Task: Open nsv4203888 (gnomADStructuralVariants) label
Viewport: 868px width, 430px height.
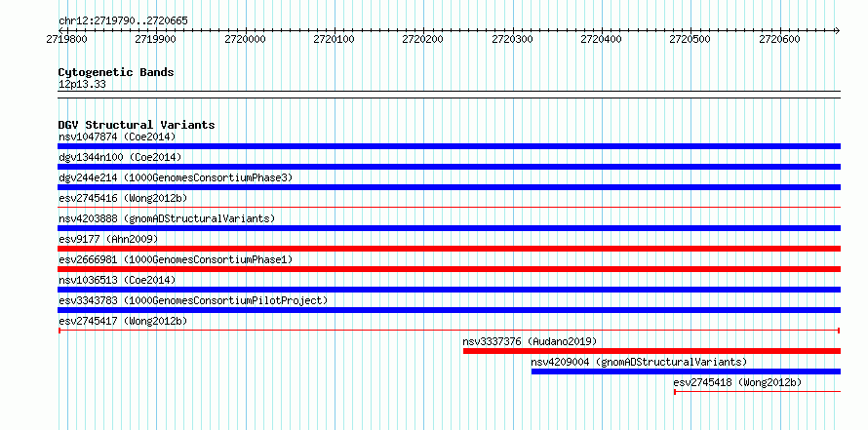Action: tap(167, 218)
